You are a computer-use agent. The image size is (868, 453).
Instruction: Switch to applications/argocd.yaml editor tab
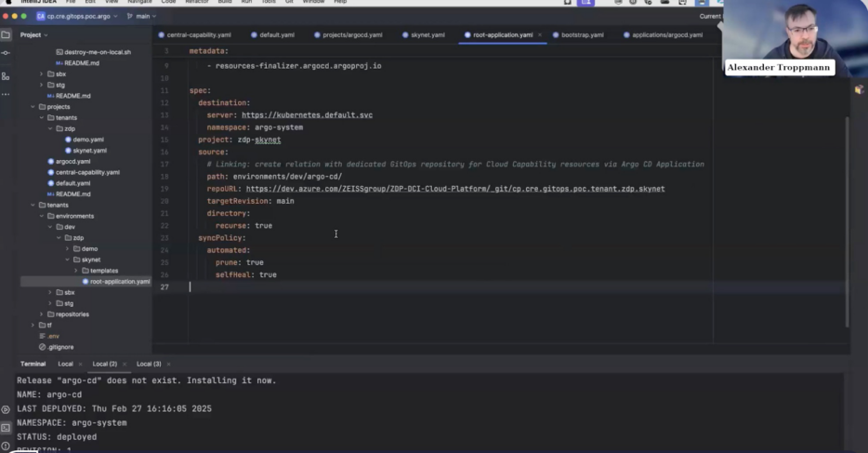[x=663, y=35]
